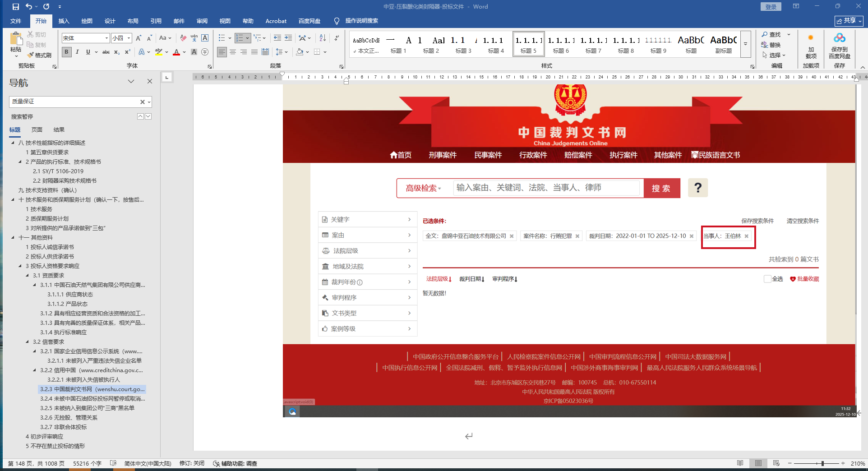Clear the navigation search box text
Viewport: 868px width, 471px height.
click(143, 102)
